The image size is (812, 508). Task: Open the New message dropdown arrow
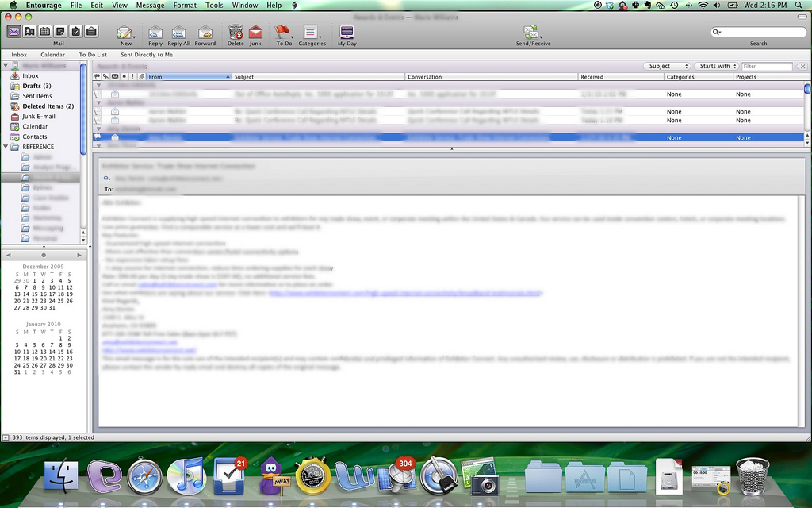point(134,37)
